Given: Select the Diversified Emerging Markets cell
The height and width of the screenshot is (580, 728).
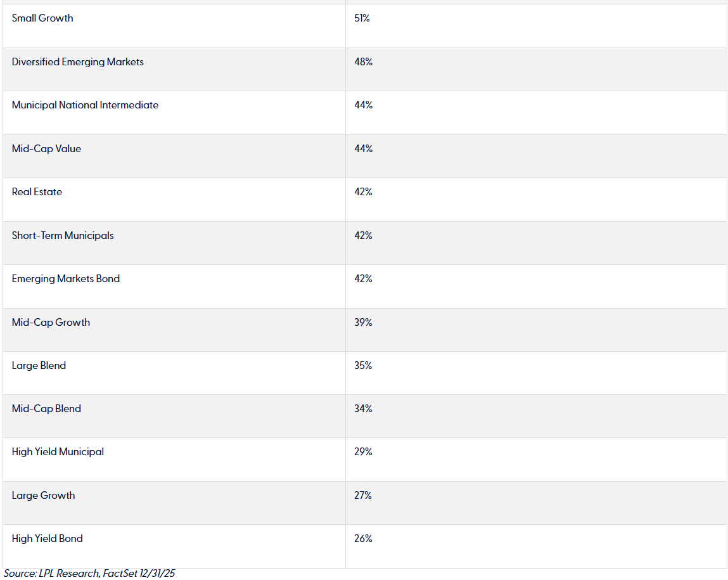Looking at the screenshot, I should click(78, 62).
